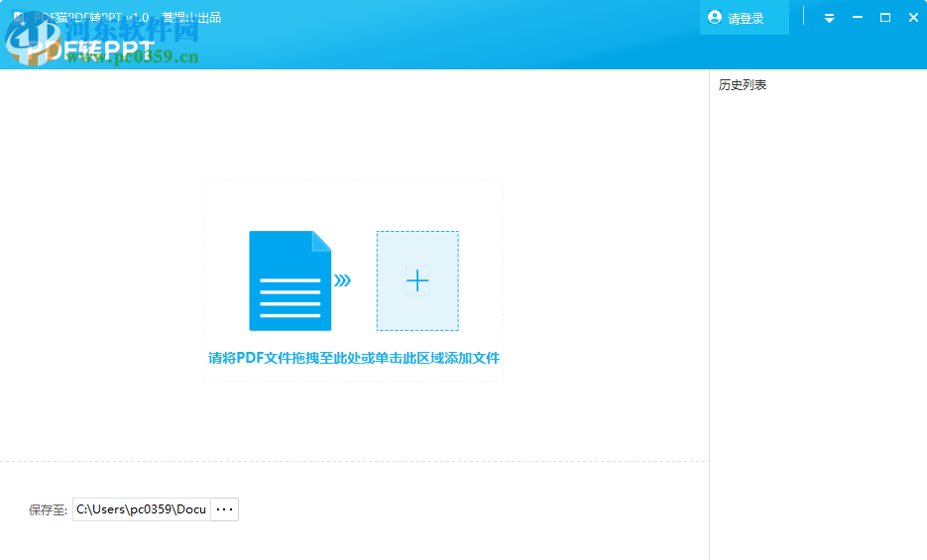Click the 请将PDF文件拖拽至此处 prompt text

[x=354, y=358]
